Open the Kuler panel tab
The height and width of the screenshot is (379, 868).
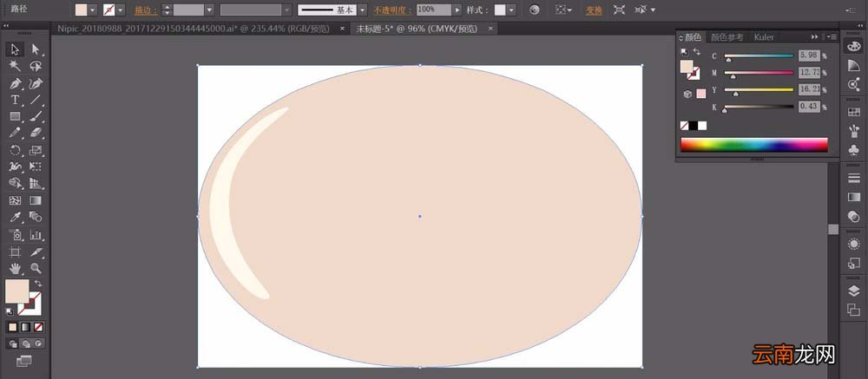763,37
